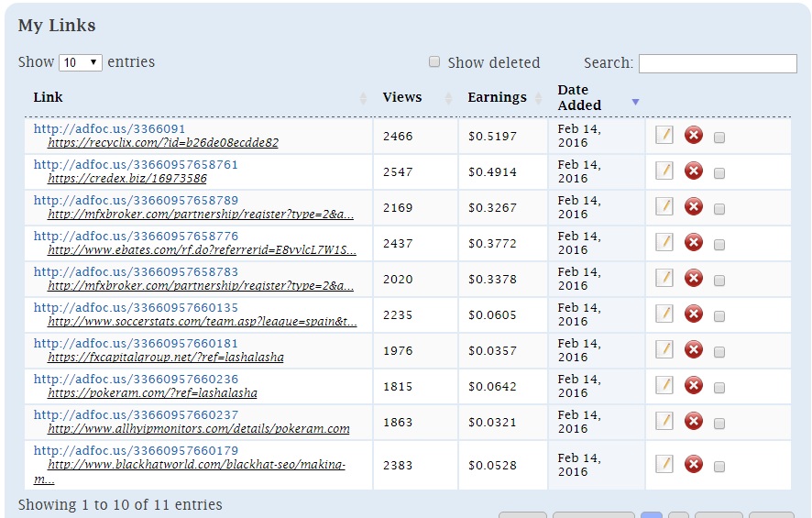
Task: Open edit icon for adfoc.us/33660957660236
Action: (664, 386)
